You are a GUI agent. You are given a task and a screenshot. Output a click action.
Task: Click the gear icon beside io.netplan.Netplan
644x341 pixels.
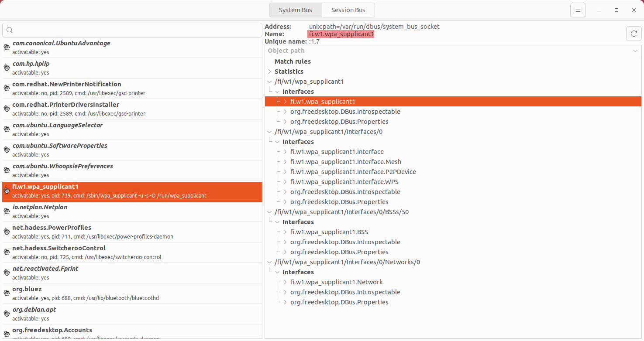tap(7, 211)
